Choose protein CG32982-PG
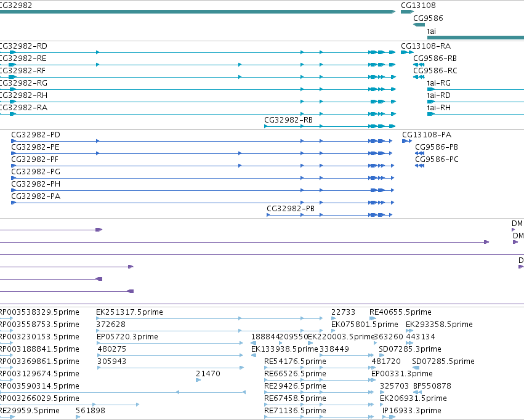 tap(36, 172)
